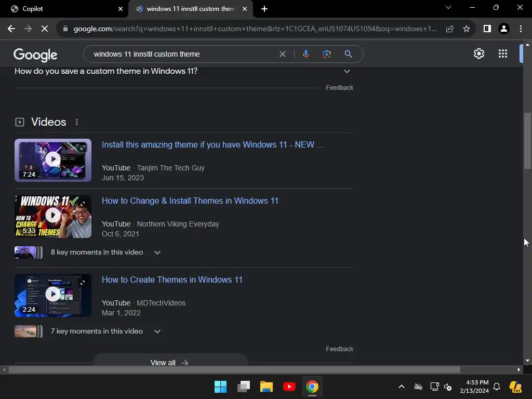
Task: Click View all videos button
Action: pyautogui.click(x=170, y=362)
